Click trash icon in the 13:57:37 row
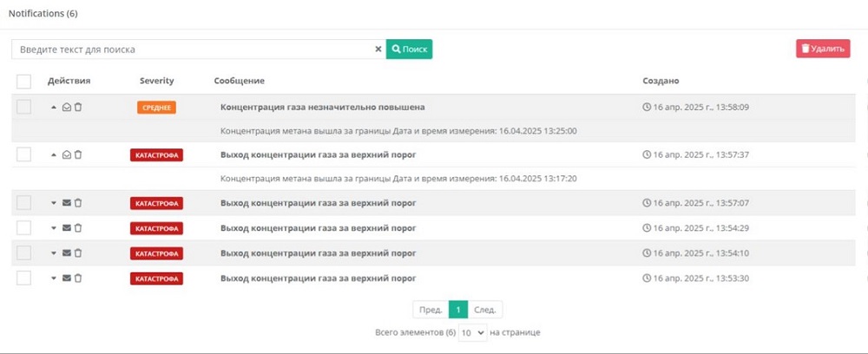The image size is (868, 354). click(x=78, y=155)
